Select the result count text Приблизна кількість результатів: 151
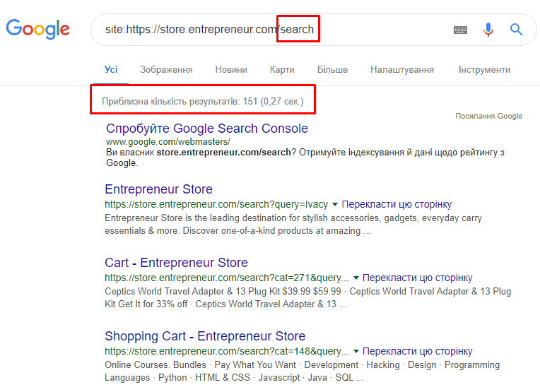Screen dimensions: 540x392 [x=180, y=102]
